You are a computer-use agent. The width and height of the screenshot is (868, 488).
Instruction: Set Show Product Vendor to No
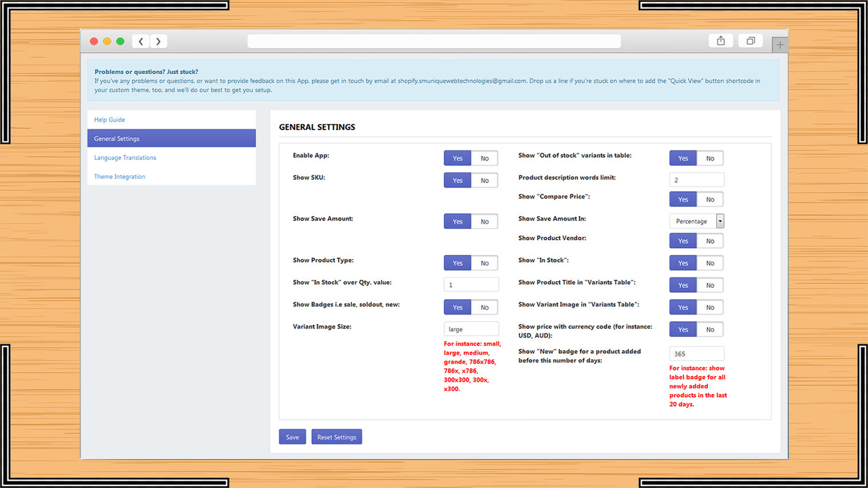(710, 240)
